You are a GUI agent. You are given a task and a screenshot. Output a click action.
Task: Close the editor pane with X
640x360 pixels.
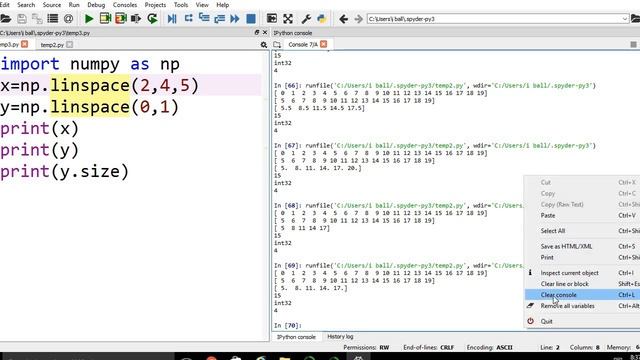pos(265,32)
